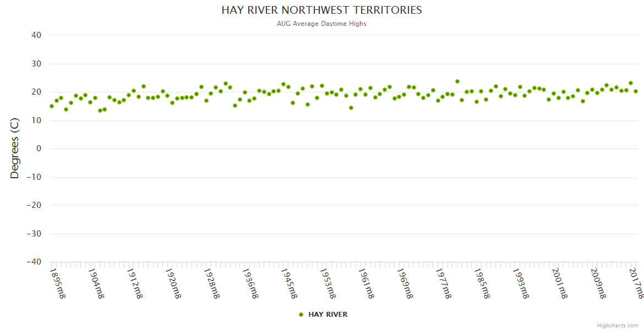Screen dimensions: 644x330
Task: Open the Highcharts.com credits link
Action: point(618,325)
